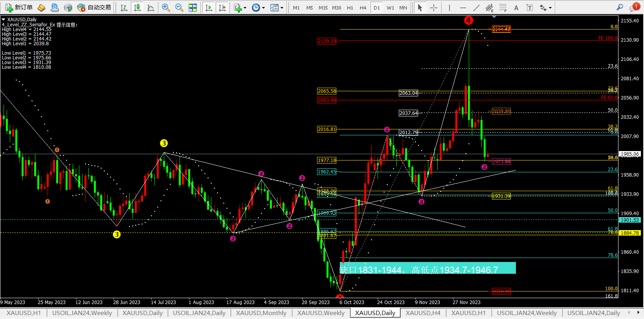Switch to the XAUUSD,Monthly tab
The image size is (644, 319).
point(261,313)
